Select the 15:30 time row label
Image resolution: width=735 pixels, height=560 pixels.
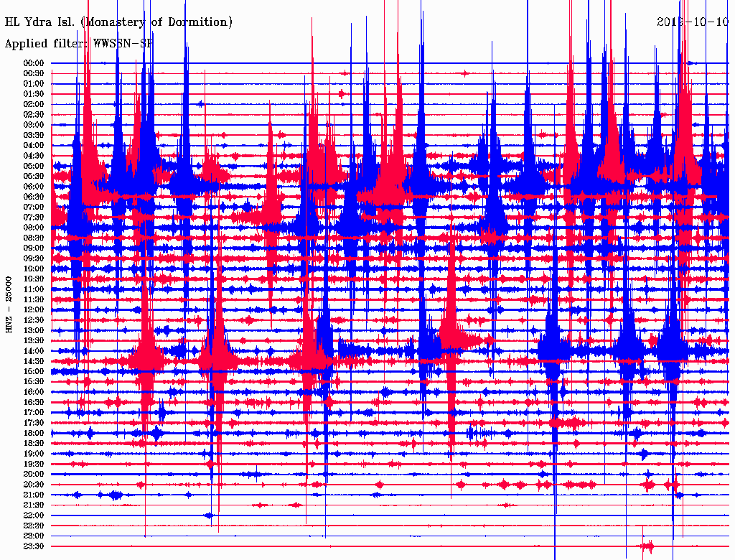pyautogui.click(x=34, y=382)
